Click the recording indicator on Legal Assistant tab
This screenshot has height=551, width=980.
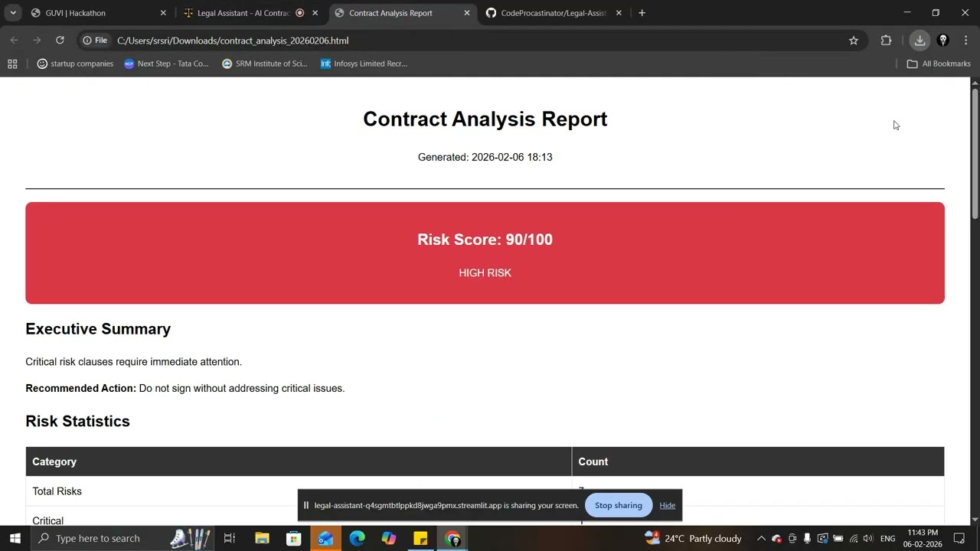pyautogui.click(x=299, y=13)
